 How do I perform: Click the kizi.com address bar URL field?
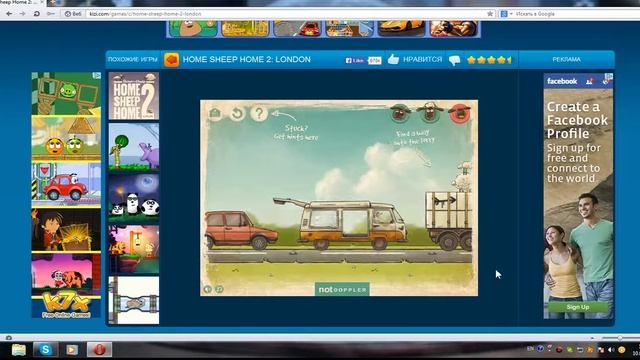(x=286, y=14)
